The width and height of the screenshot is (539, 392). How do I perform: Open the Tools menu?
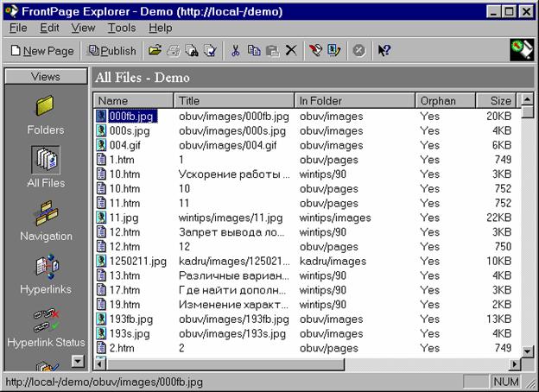[122, 28]
